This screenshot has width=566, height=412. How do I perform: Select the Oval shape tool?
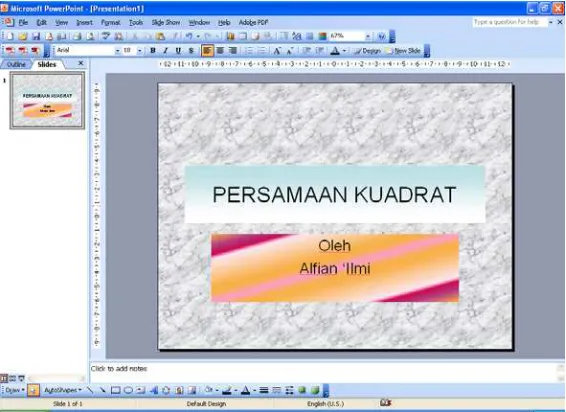click(128, 390)
